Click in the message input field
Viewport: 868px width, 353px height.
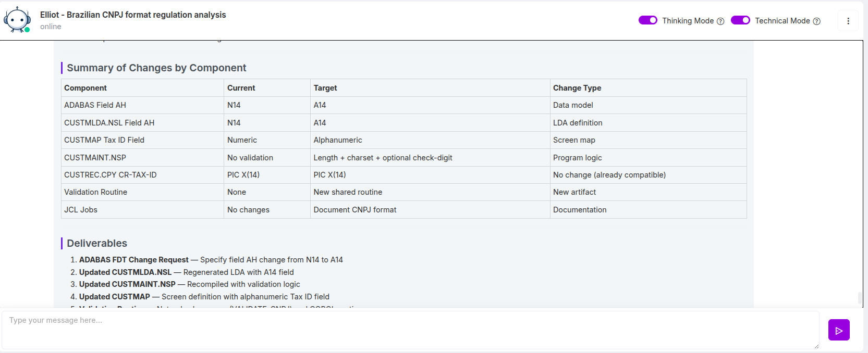(410, 330)
